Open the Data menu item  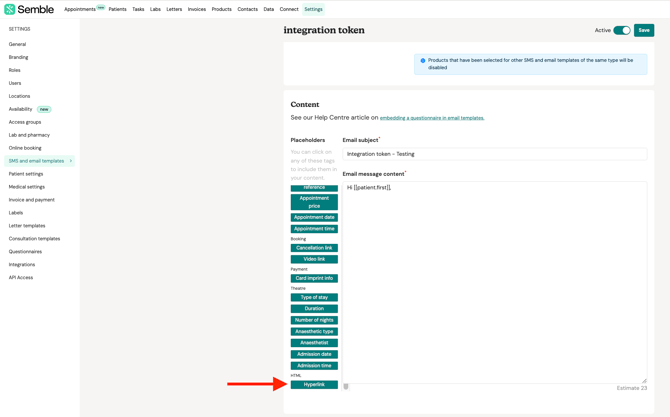(269, 9)
